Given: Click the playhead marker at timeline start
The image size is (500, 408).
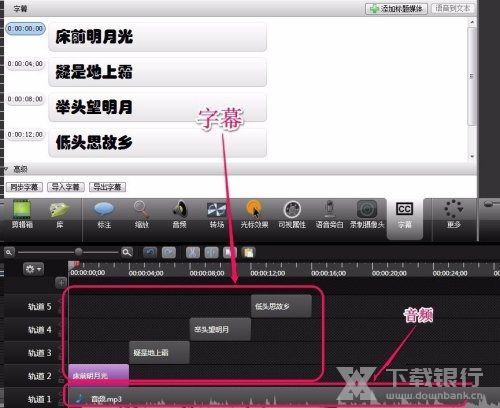Looking at the screenshot, I should (73, 265).
